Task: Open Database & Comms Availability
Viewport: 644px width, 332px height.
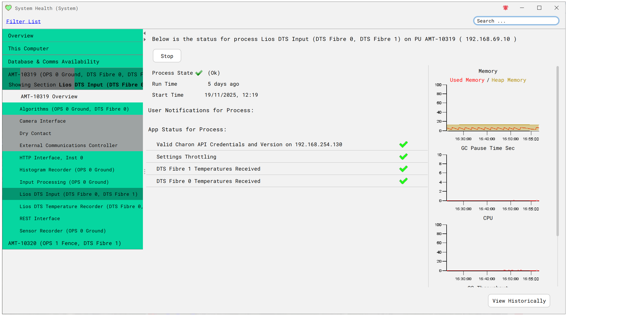Action: [53, 62]
